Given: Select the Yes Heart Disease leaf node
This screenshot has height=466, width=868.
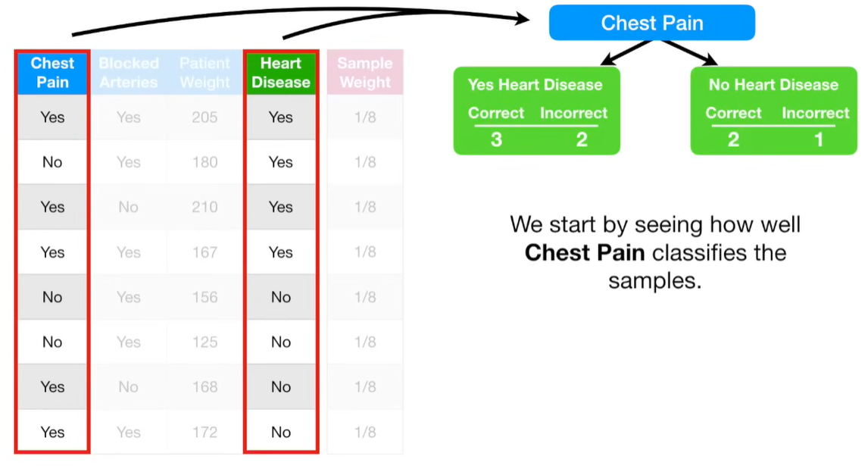Looking at the screenshot, I should [x=535, y=85].
